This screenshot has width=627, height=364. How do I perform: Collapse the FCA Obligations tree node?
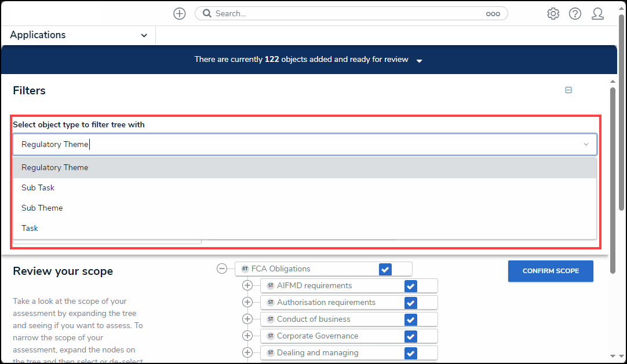click(x=221, y=269)
